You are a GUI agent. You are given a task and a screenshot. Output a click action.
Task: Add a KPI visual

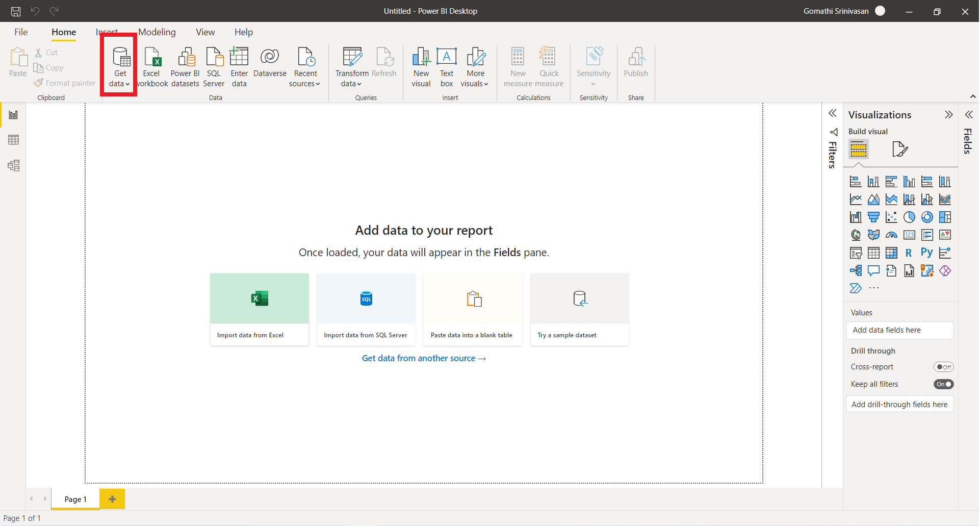[945, 235]
